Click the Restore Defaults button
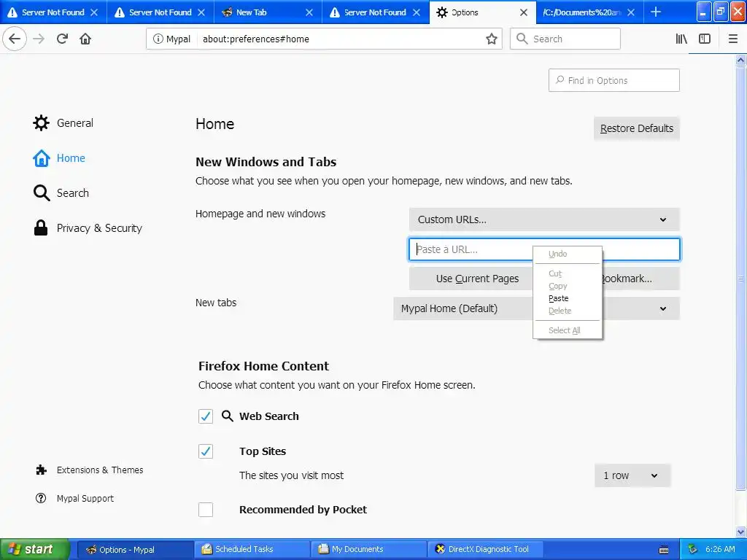Image resolution: width=747 pixels, height=560 pixels. pyautogui.click(x=636, y=128)
